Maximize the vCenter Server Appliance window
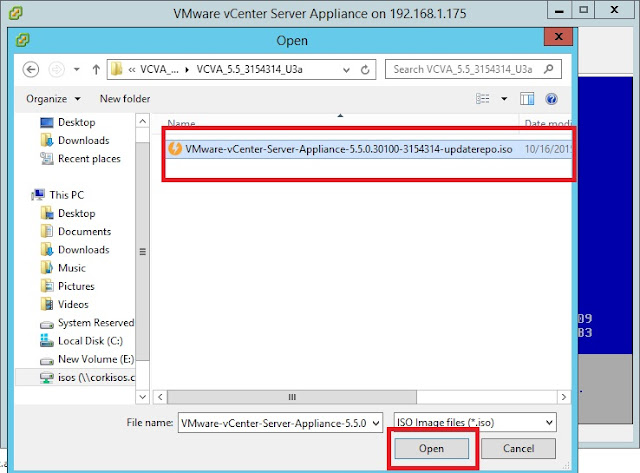Viewport: 640px width, 473px height. [x=584, y=10]
